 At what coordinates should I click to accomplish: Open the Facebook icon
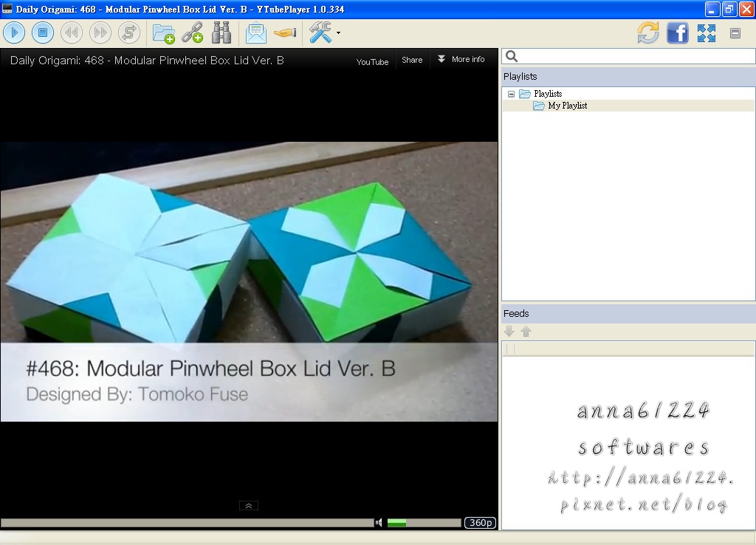point(678,32)
